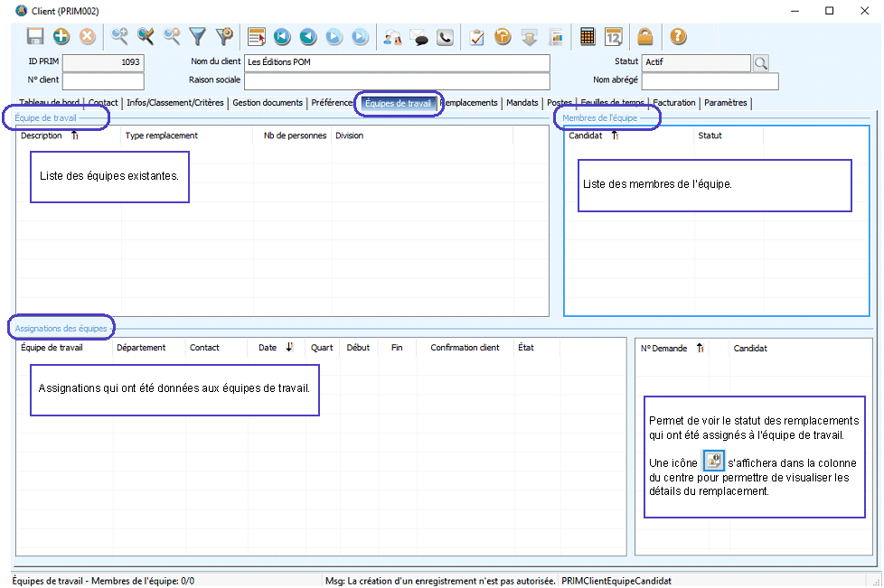Sort by Description column header
The height and width of the screenshot is (588, 884).
coord(42,135)
